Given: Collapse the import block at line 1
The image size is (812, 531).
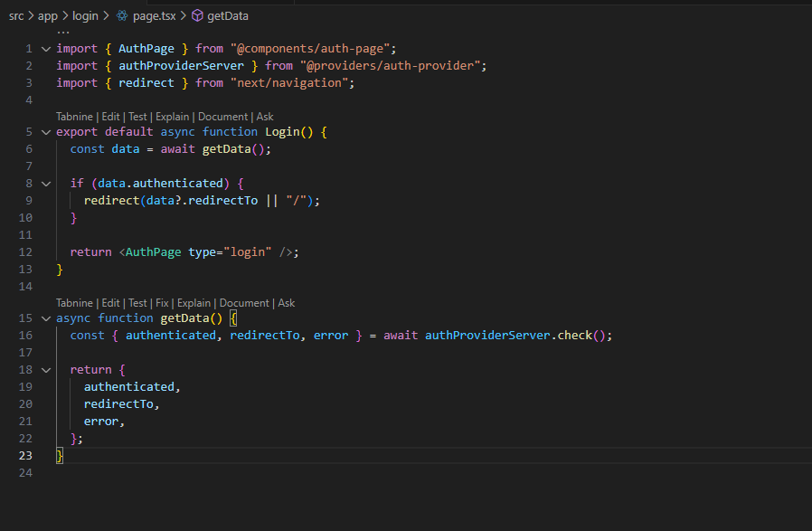Looking at the screenshot, I should coord(46,49).
